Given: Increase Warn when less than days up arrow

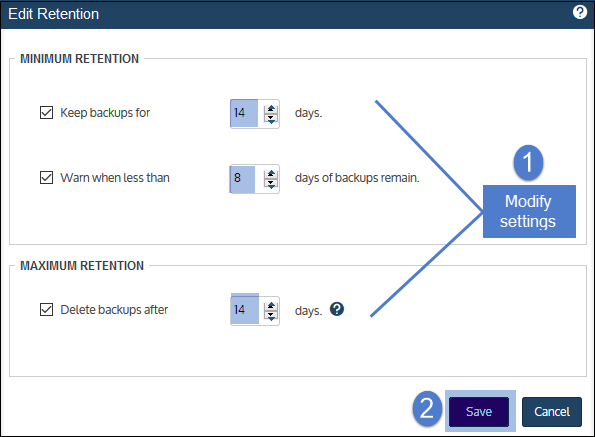Looking at the screenshot, I should point(271,174).
